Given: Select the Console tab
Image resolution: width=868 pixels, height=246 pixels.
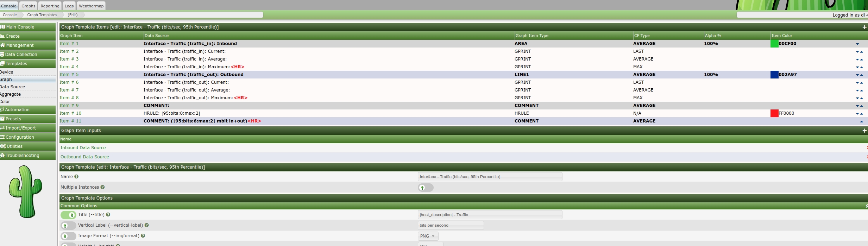Looking at the screenshot, I should pyautogui.click(x=9, y=6).
